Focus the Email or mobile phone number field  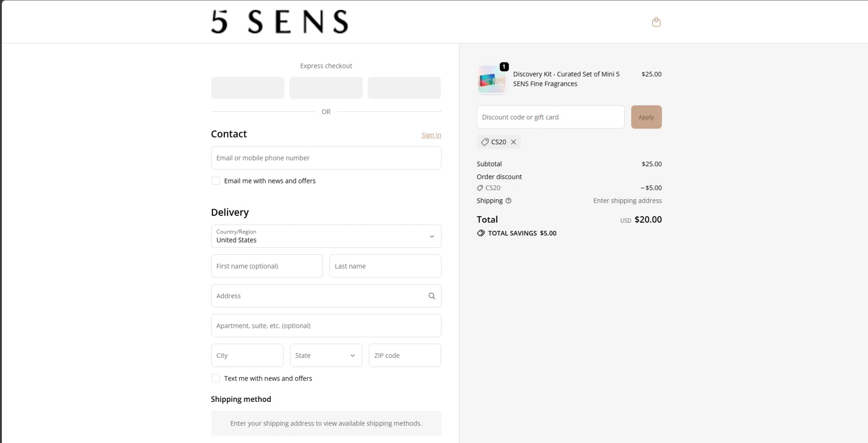(326, 158)
